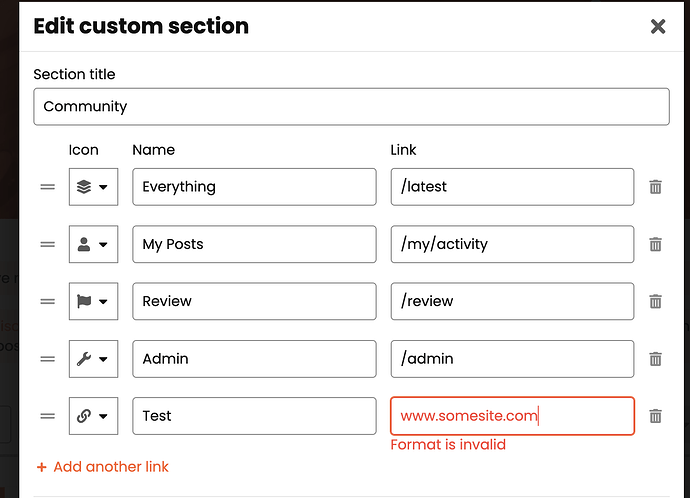This screenshot has height=498, width=690.
Task: Click the Review name input field
Action: click(253, 301)
